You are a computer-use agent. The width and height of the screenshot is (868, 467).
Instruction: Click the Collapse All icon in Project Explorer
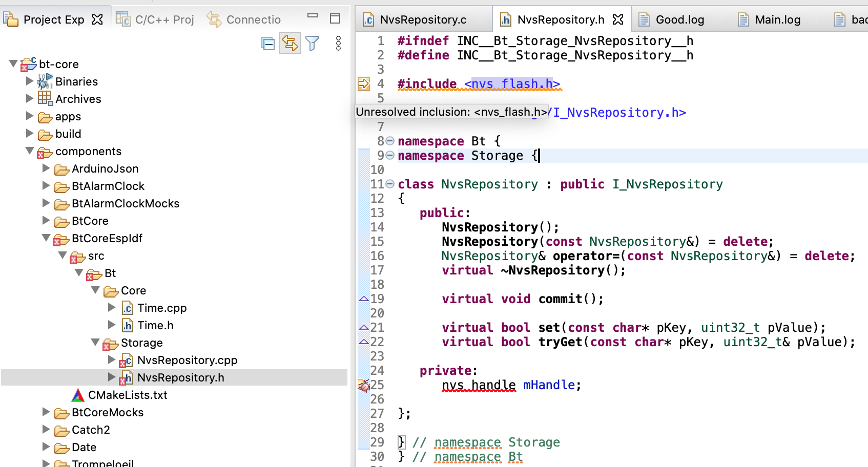click(268, 44)
